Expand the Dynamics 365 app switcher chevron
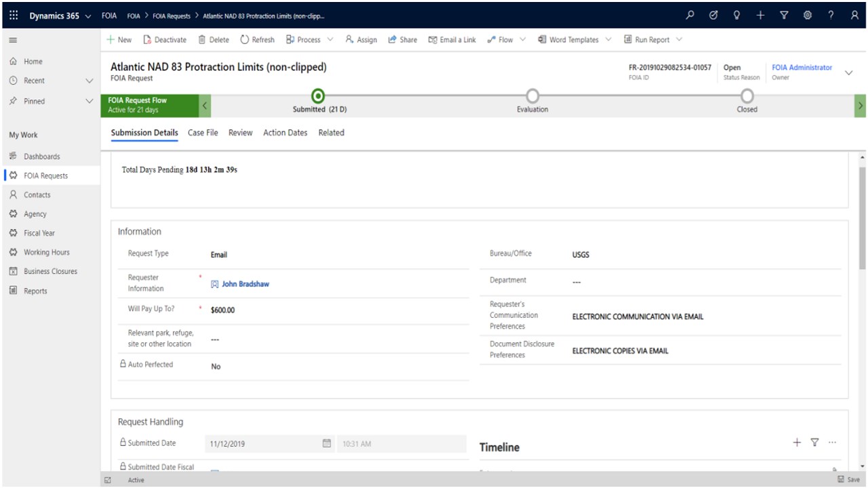The width and height of the screenshot is (868, 488). pyautogui.click(x=89, y=16)
